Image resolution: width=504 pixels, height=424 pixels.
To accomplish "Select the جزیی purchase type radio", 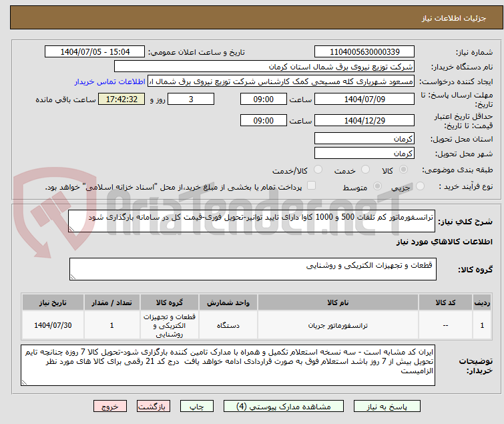I will click(x=420, y=186).
